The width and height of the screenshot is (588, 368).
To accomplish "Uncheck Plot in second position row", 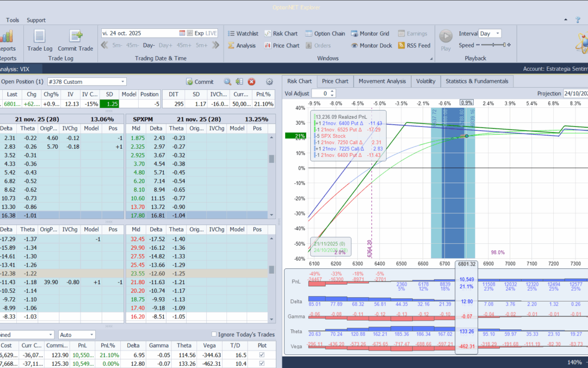I will click(263, 364).
